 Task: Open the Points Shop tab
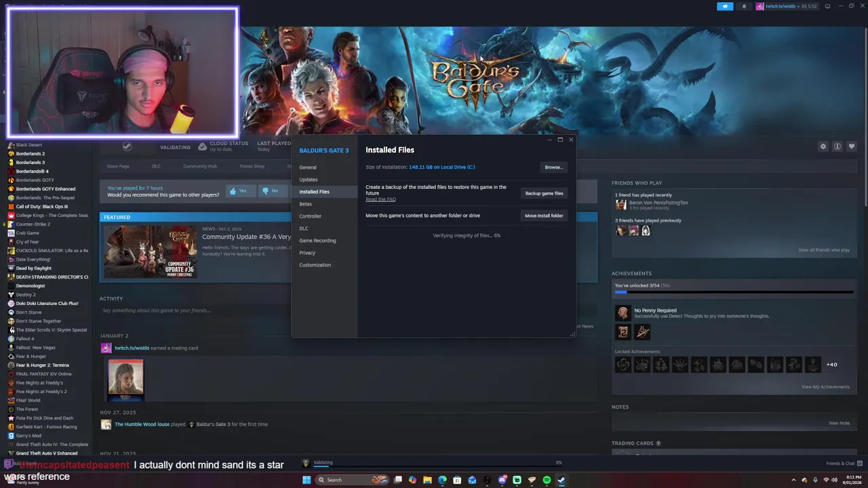click(252, 166)
